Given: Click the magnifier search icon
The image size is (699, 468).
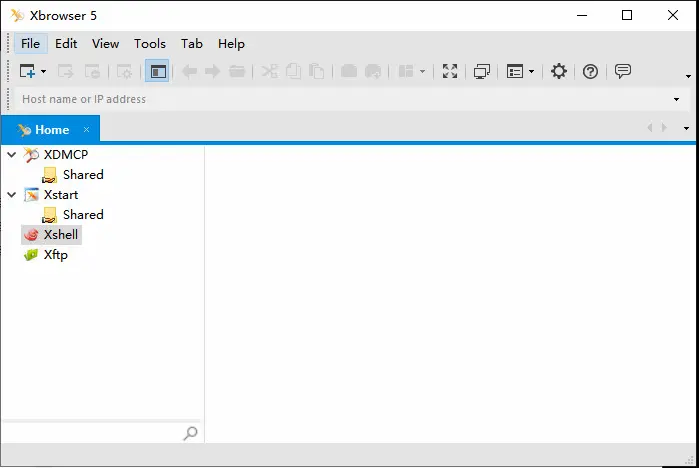Looking at the screenshot, I should 190,433.
